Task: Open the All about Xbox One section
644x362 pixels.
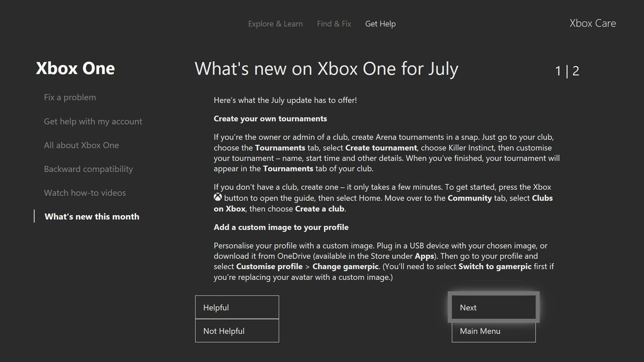Action: click(x=82, y=145)
